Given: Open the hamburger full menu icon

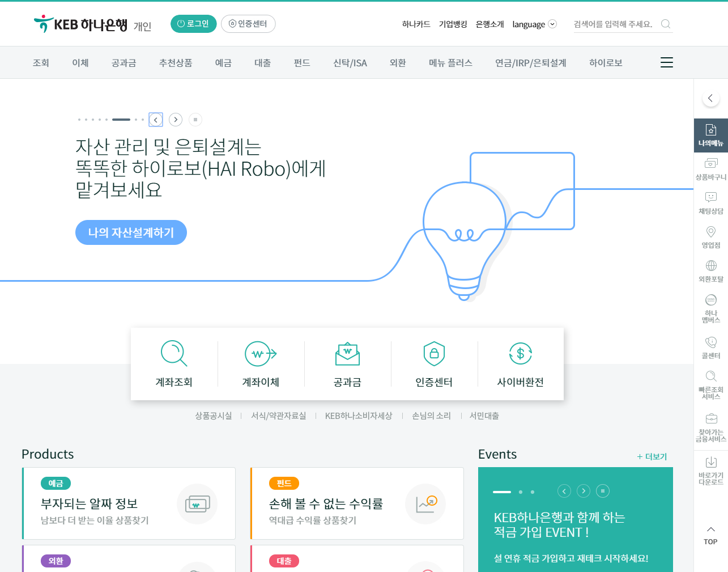Looking at the screenshot, I should (x=667, y=62).
